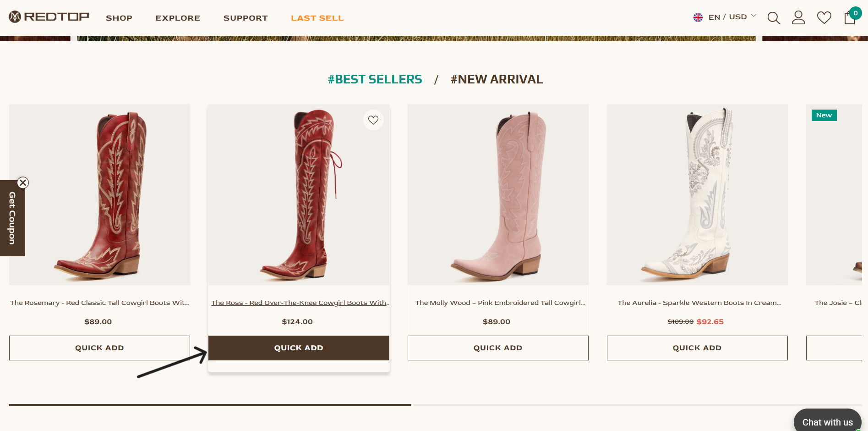Open the Support menu
The height and width of the screenshot is (431, 868).
(246, 18)
